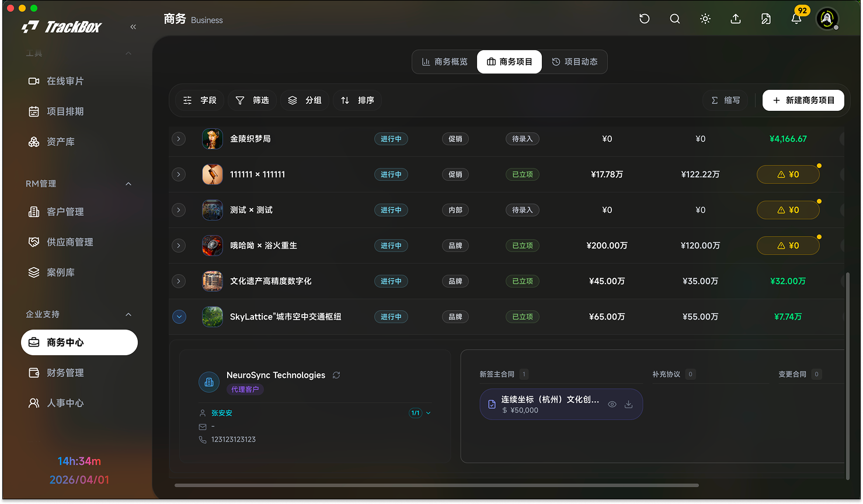Select the 补充协议 contract tab
Screen dimensions: 863x504
pyautogui.click(x=673, y=374)
